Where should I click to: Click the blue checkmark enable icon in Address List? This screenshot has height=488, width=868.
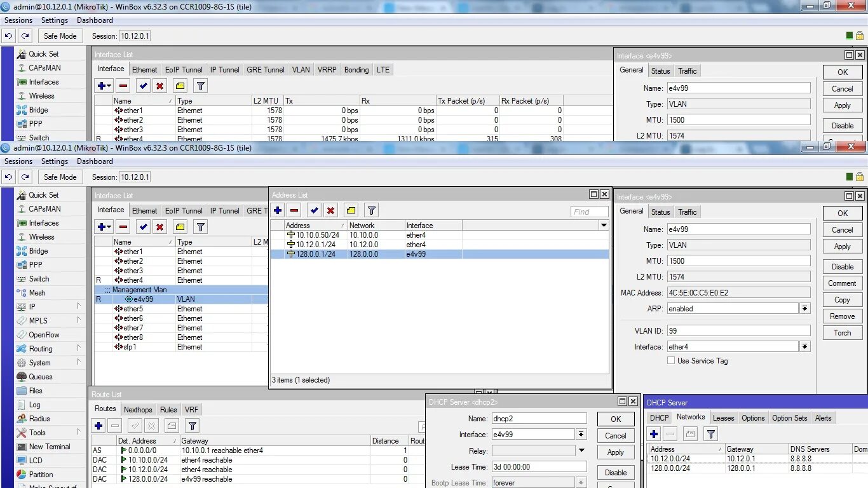point(314,210)
